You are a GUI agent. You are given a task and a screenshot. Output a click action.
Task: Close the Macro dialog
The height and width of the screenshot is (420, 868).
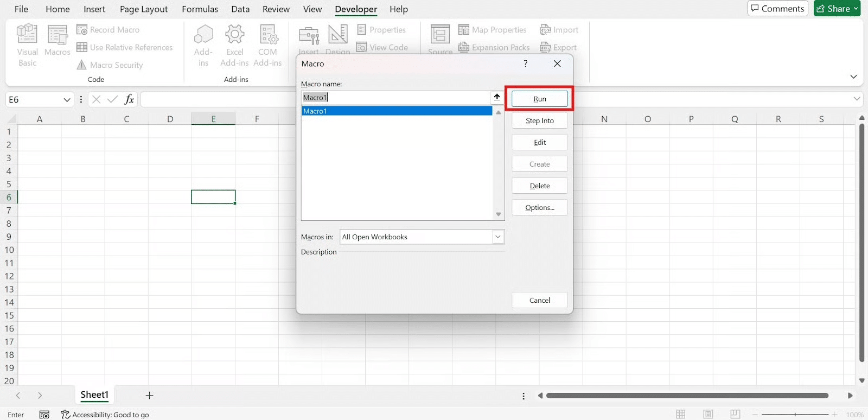tap(557, 63)
